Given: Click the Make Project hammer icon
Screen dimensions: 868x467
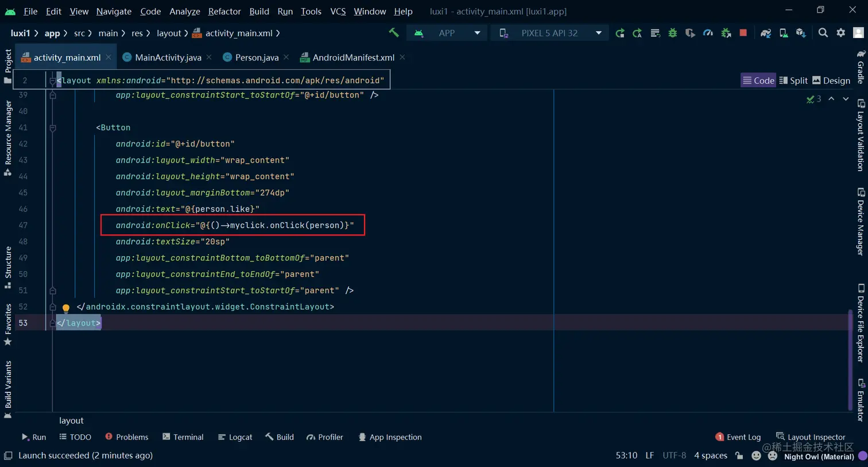Looking at the screenshot, I should 394,33.
